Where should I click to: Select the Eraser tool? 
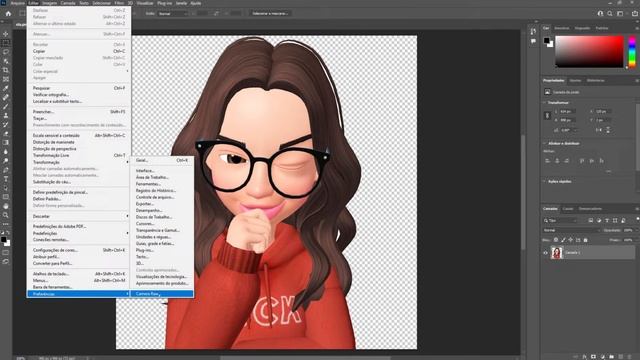point(6,133)
